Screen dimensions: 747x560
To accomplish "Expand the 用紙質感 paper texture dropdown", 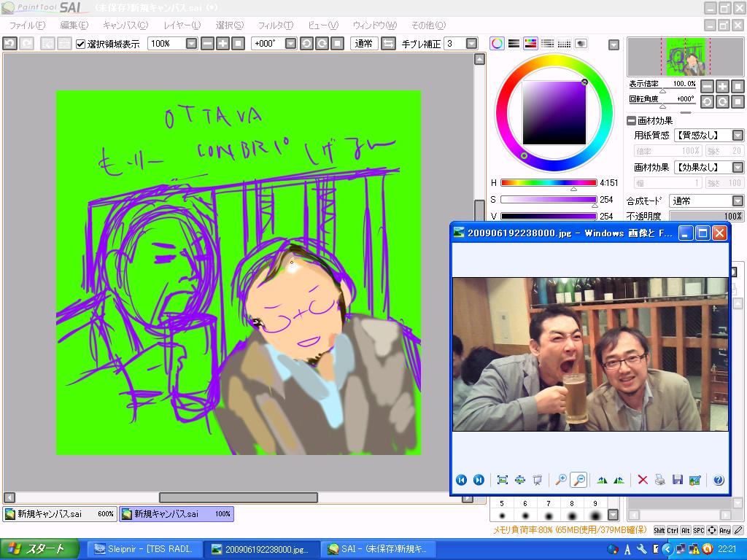I will point(738,136).
